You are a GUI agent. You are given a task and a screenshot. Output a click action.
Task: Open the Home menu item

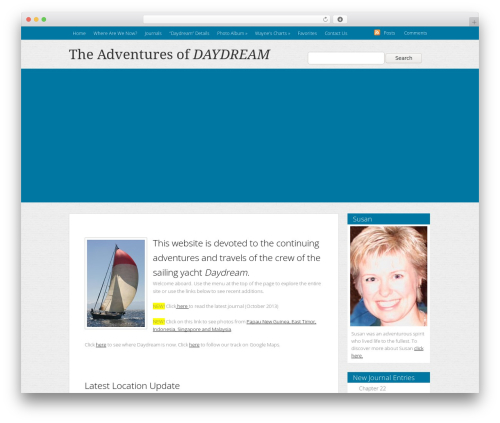79,33
